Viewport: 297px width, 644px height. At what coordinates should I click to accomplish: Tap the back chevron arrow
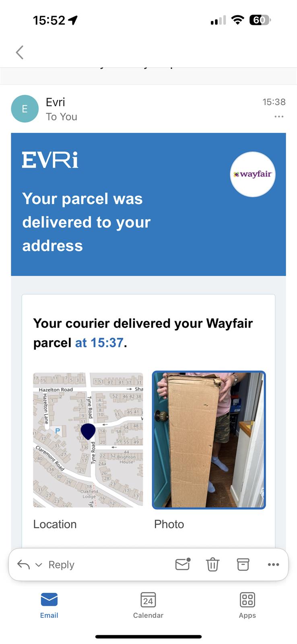tap(19, 52)
